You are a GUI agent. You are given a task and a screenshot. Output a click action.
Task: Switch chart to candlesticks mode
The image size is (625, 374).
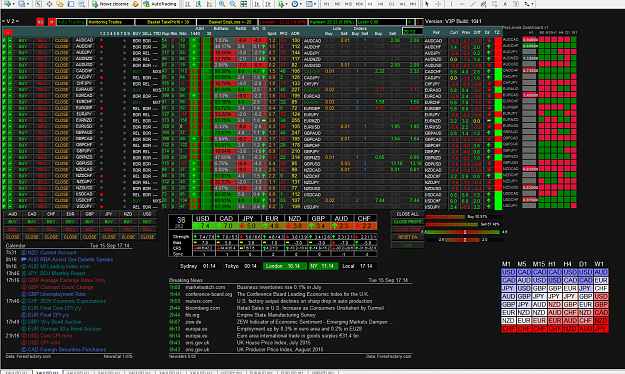[199, 4]
